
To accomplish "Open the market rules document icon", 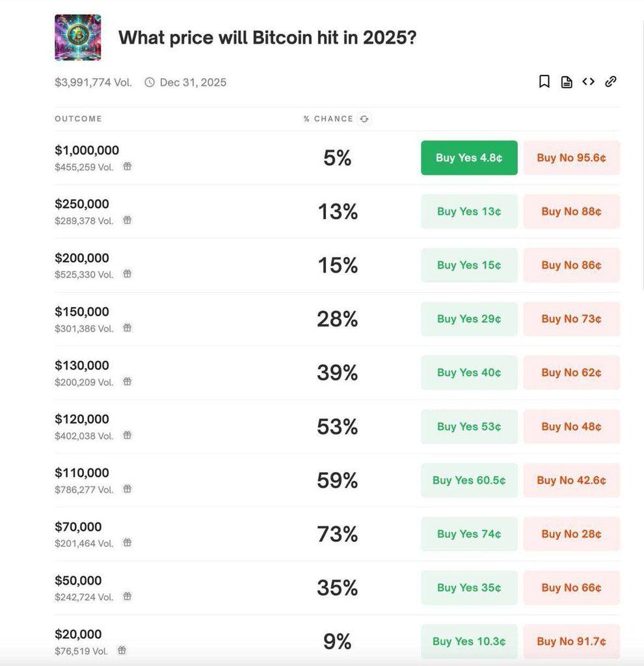I will (x=567, y=82).
